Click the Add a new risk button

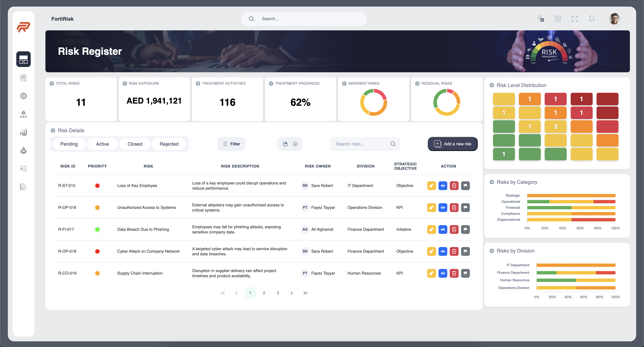point(452,144)
